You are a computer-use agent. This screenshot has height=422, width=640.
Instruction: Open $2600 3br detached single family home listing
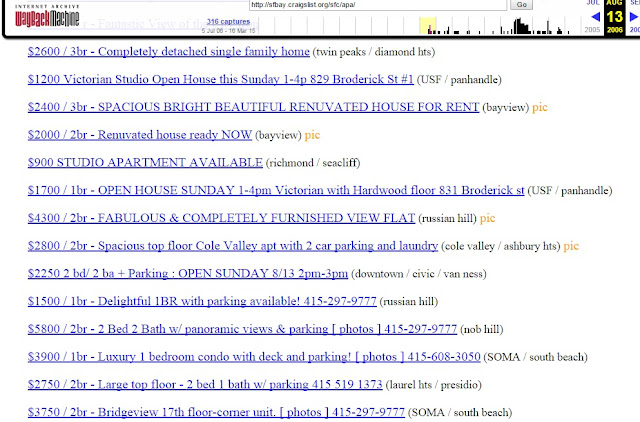(x=169, y=52)
